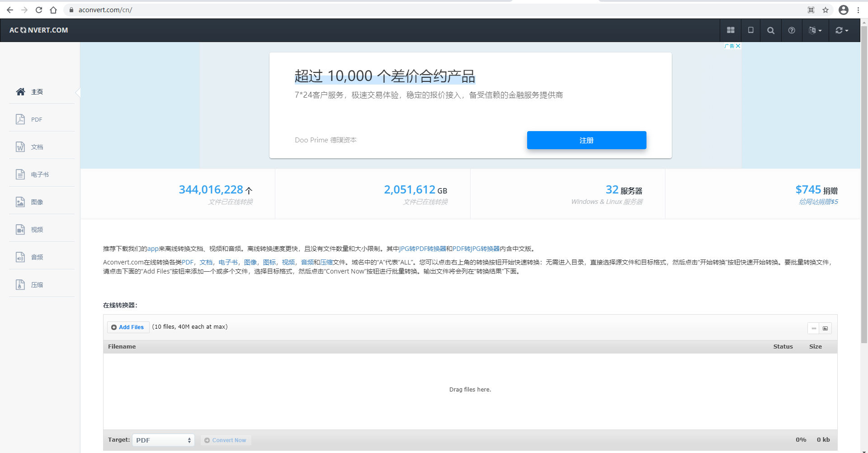Click the image file icon in sidebar

(20, 202)
